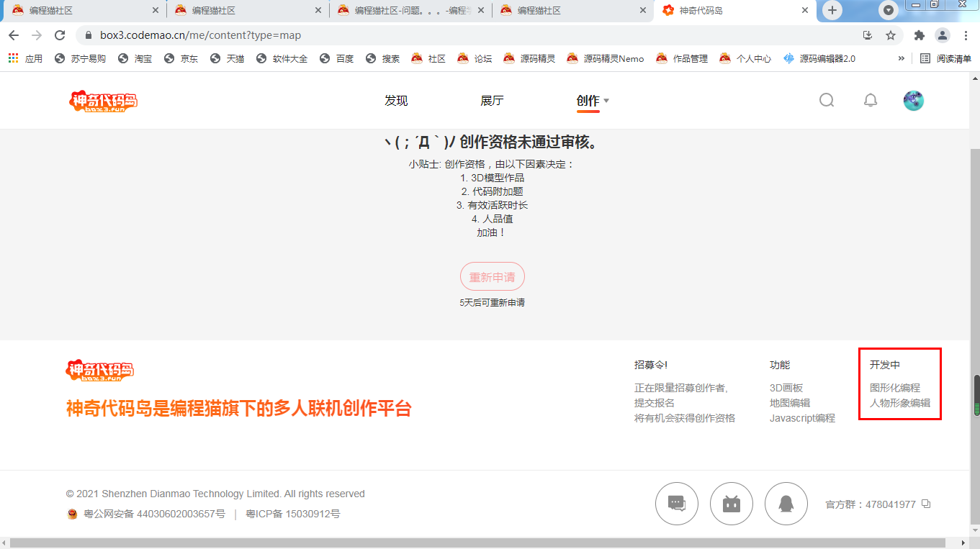980x549 pixels.
Task: Open the 淘宝 bookmark
Action: [135, 58]
